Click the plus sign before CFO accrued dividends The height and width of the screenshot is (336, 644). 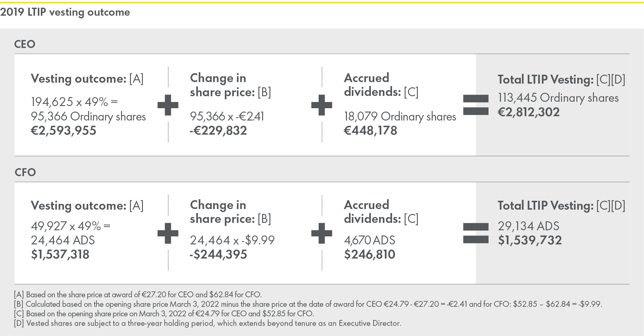322,233
